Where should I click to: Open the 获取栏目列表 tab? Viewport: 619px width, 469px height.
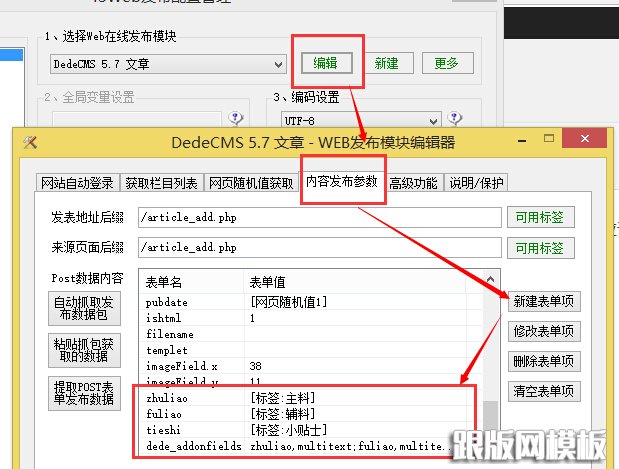coord(161,183)
